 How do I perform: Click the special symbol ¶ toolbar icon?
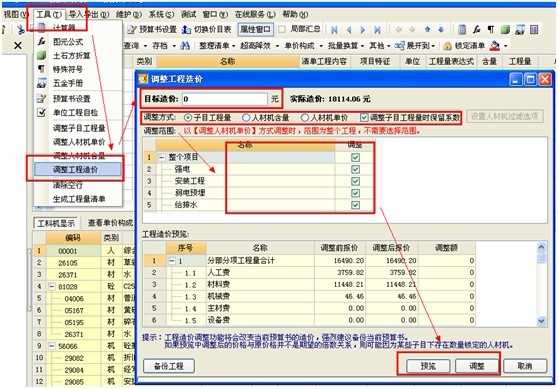(491, 30)
